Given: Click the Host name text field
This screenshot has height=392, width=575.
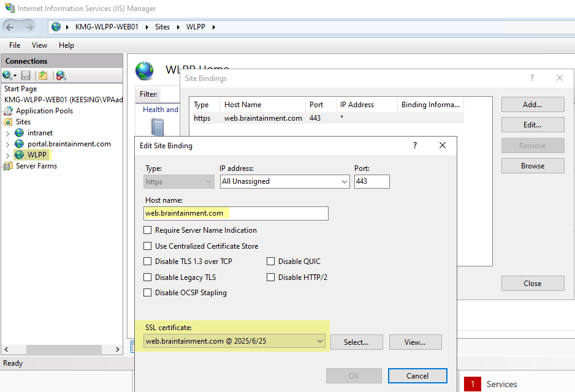Looking at the screenshot, I should (x=235, y=213).
